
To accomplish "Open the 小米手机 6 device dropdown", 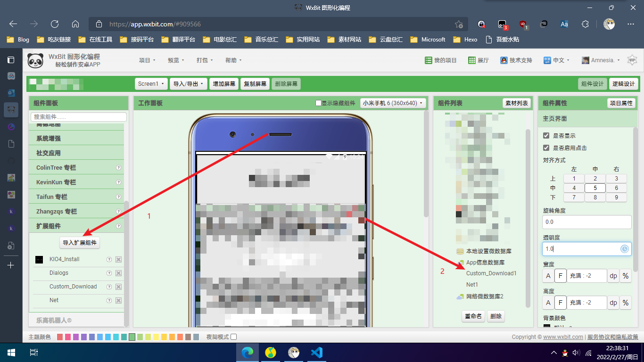I will 393,103.
